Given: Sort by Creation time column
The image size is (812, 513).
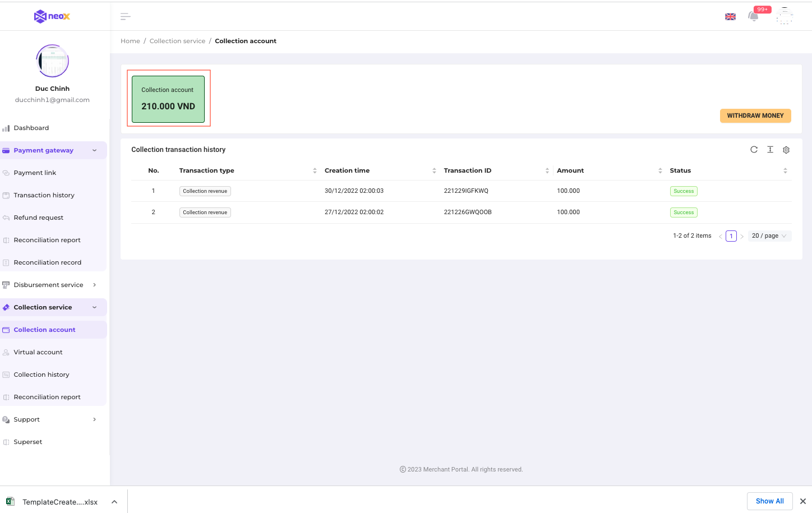Looking at the screenshot, I should [x=434, y=170].
